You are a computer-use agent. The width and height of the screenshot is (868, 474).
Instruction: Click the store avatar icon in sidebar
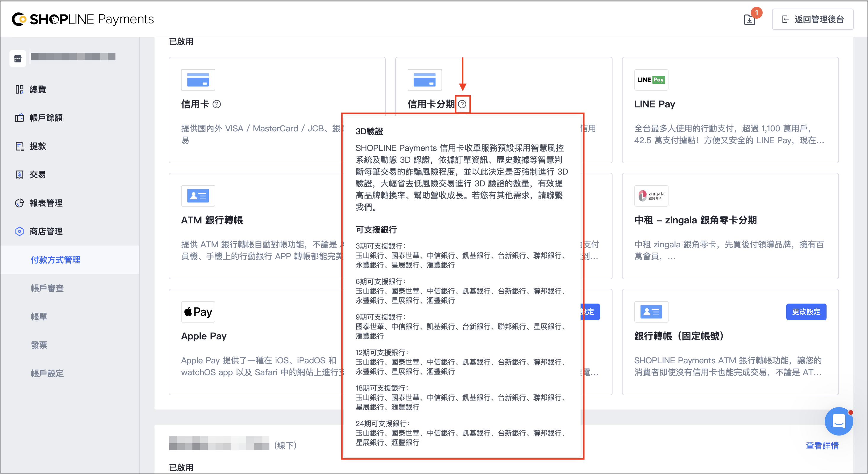coord(18,59)
